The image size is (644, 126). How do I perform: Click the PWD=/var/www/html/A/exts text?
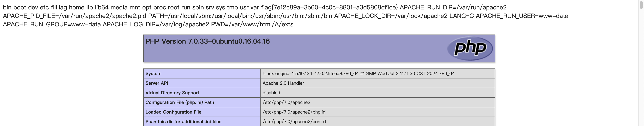tap(252, 25)
